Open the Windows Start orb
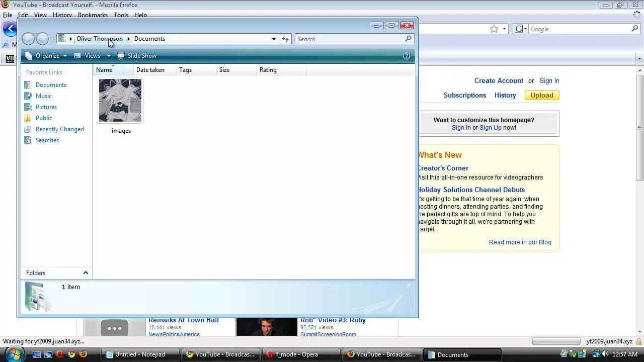Viewport: 644px width, 362px height. 14,353
